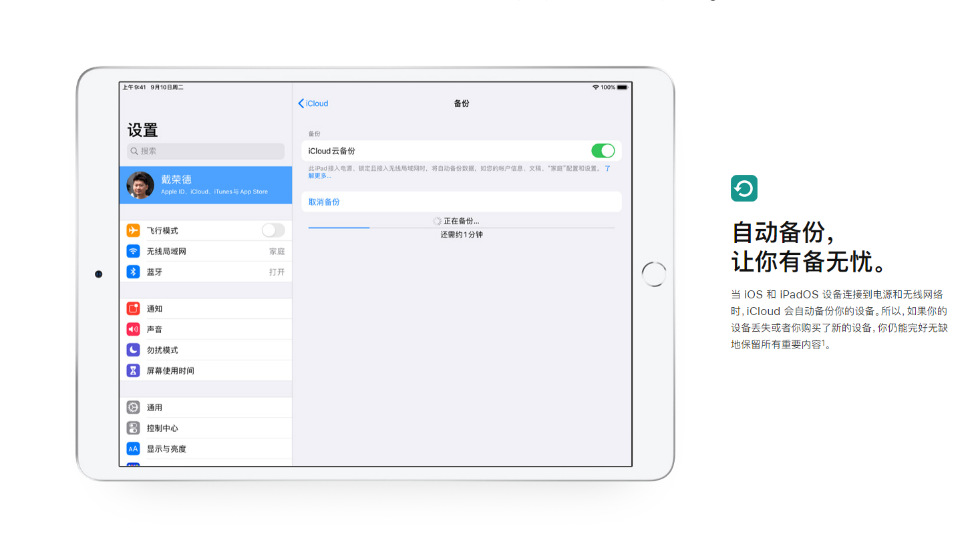The image size is (980, 552).
Task: Click the green backup icon above 自动备份 heading
Action: tap(744, 188)
